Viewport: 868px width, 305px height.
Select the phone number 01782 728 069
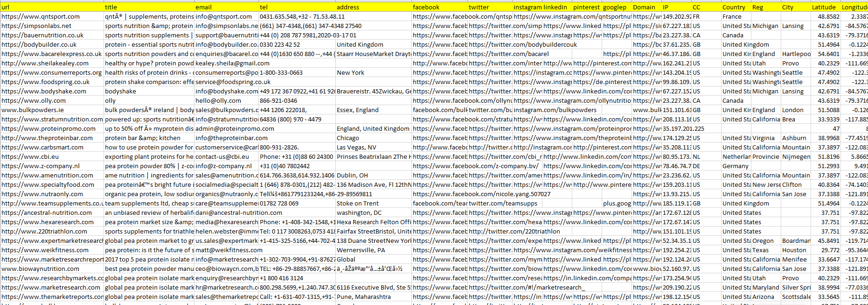point(297,203)
